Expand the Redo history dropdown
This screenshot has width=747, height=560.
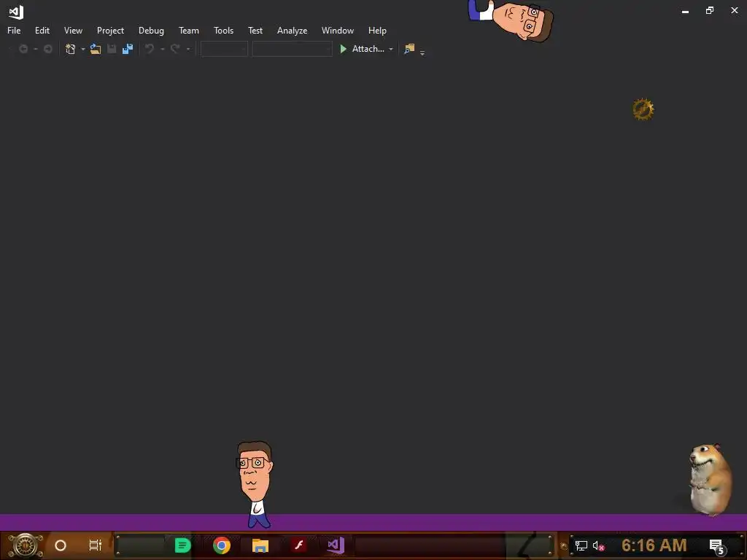coord(187,49)
